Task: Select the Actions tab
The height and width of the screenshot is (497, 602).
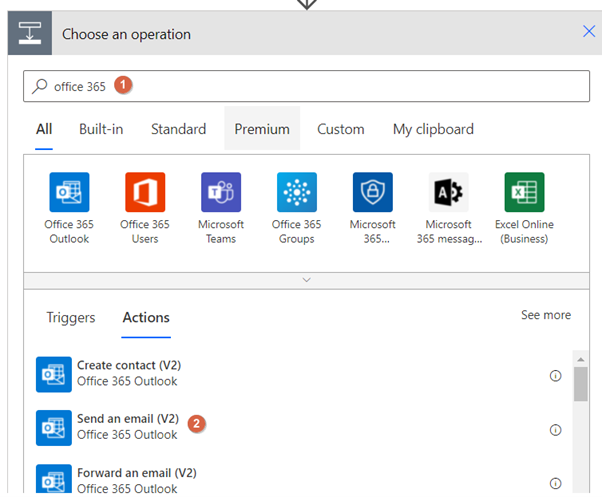Action: 146,318
